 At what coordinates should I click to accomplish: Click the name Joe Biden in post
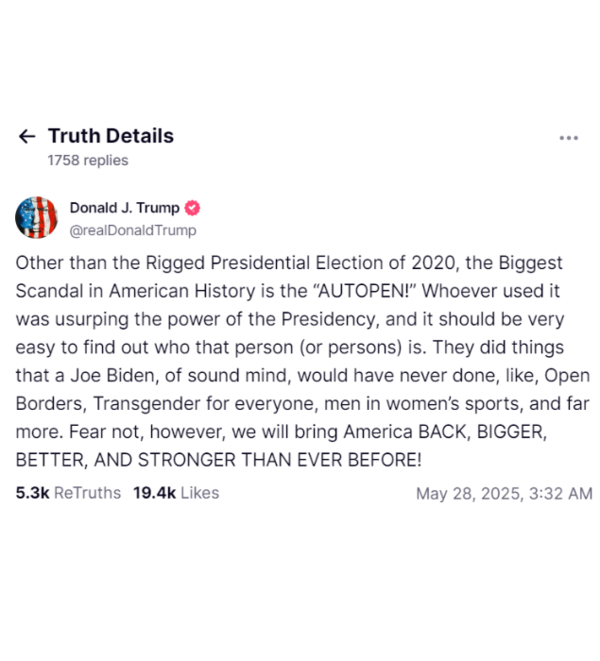click(113, 375)
